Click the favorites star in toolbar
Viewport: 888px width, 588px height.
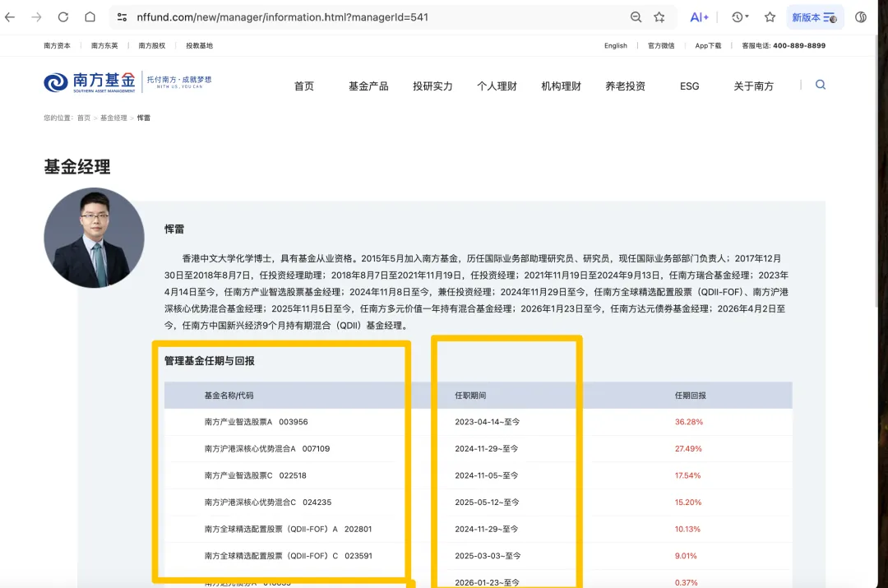point(770,17)
